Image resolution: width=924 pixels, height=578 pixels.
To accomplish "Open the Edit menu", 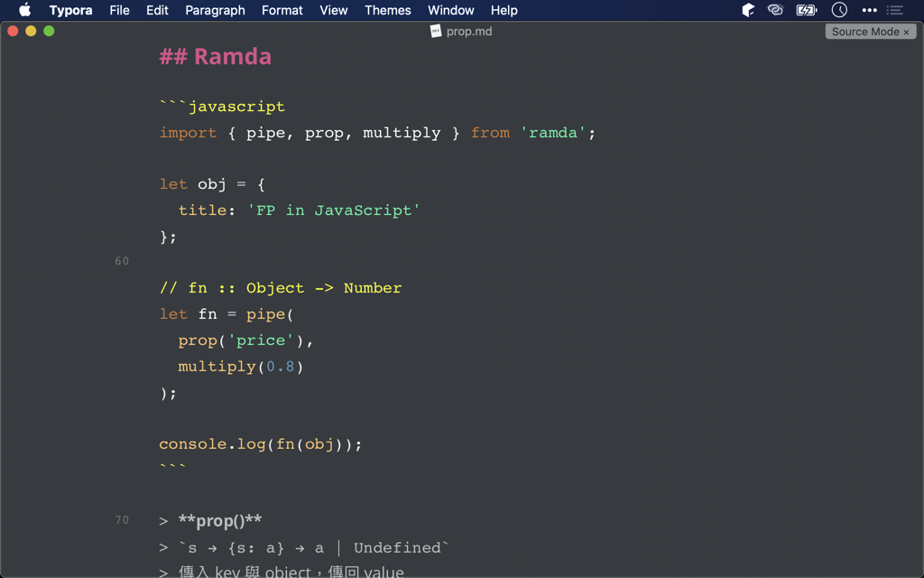I will coord(157,10).
